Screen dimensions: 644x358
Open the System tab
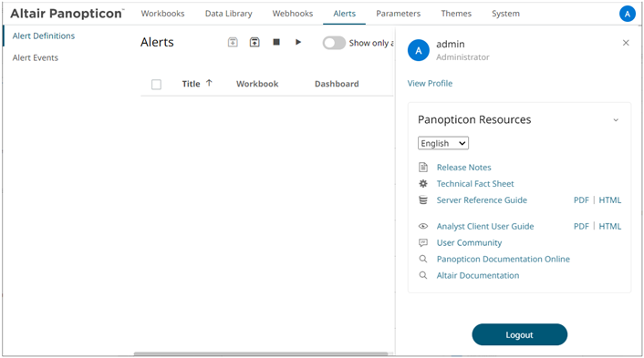pos(505,14)
